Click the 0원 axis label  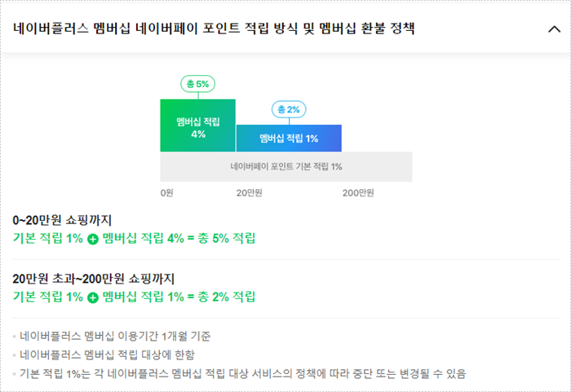166,193
